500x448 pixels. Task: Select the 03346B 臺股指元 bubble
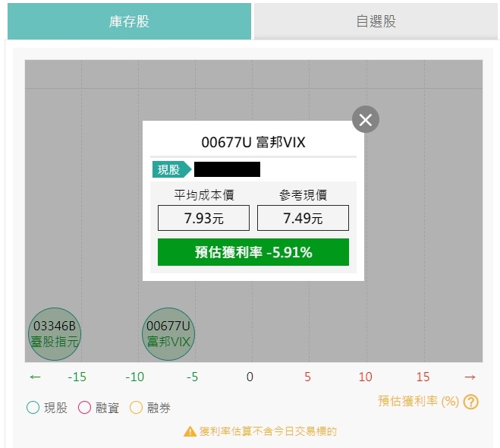tap(55, 334)
